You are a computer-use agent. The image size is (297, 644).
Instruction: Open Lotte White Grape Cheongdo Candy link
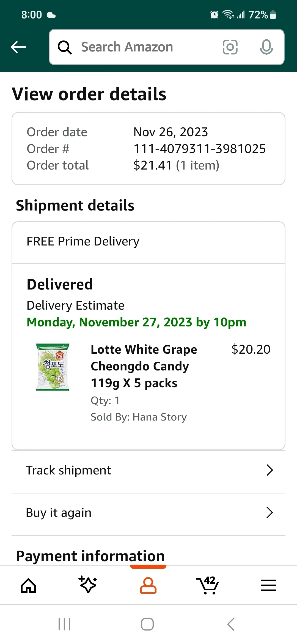click(144, 366)
